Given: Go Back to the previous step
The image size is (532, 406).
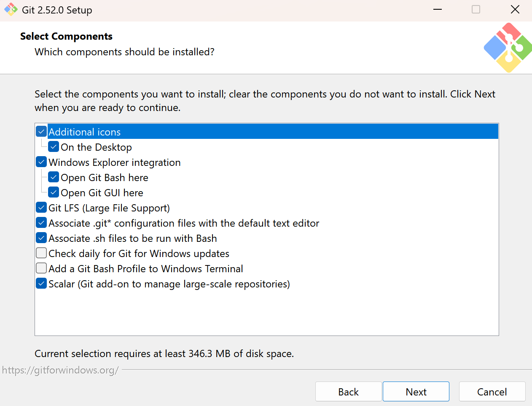Looking at the screenshot, I should tap(348, 392).
